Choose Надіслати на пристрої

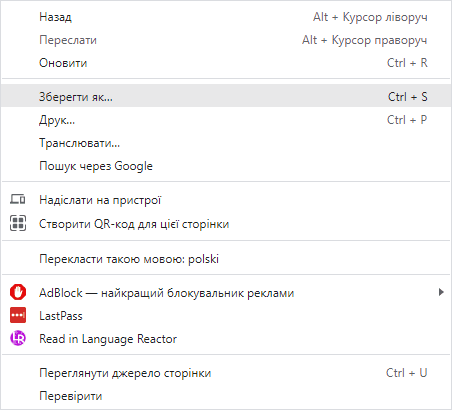[x=226, y=200]
